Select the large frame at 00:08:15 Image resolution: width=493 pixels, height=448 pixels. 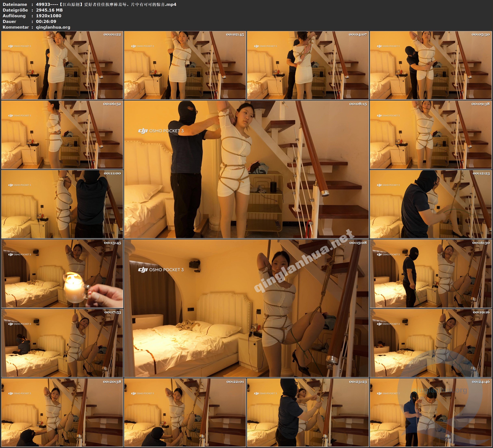pos(246,169)
